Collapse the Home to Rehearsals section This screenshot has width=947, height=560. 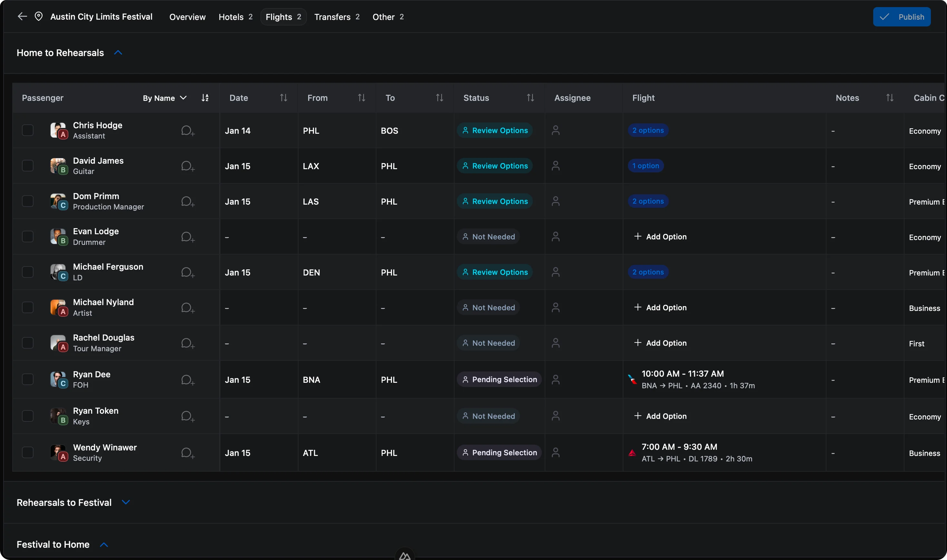tap(118, 53)
